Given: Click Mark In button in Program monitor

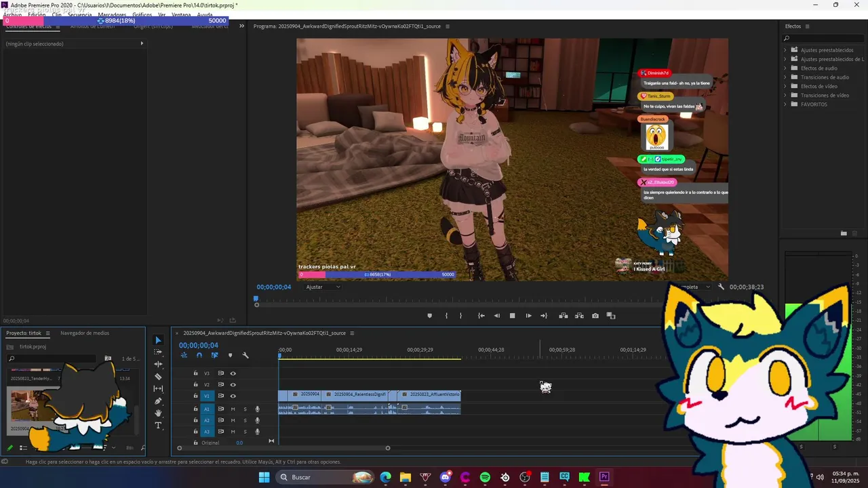Looking at the screenshot, I should [446, 316].
